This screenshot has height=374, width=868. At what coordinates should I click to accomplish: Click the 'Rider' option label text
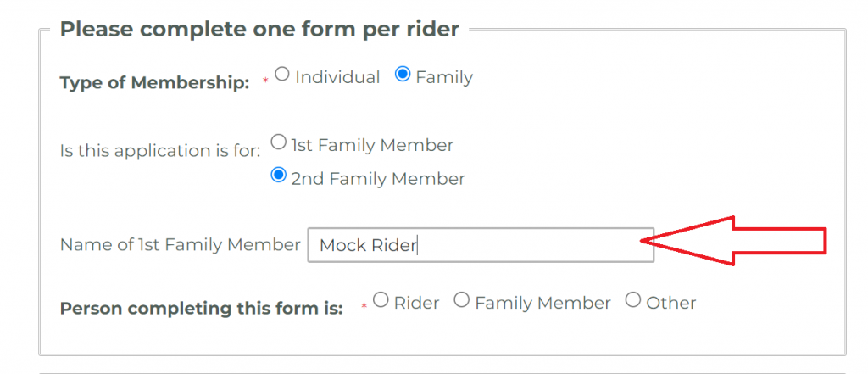(416, 303)
